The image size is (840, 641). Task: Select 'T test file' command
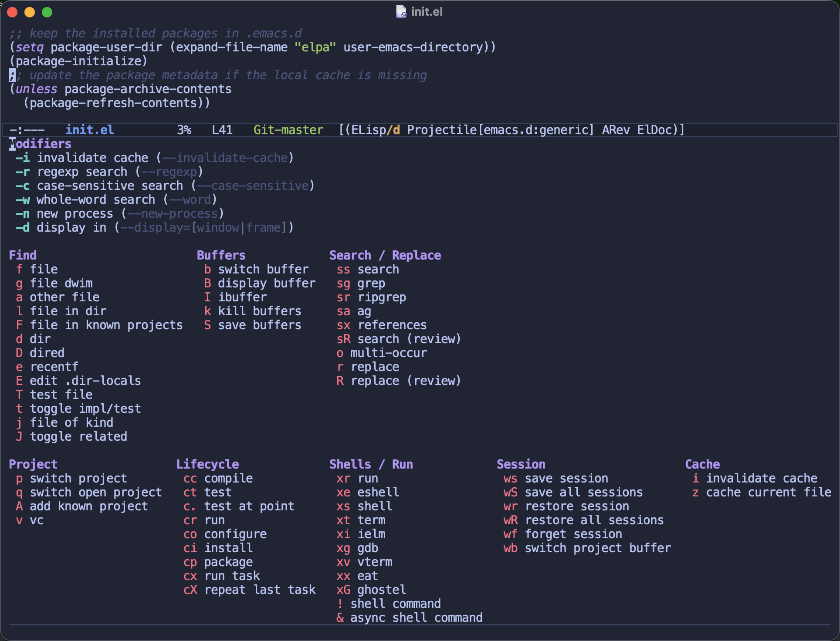point(54,395)
